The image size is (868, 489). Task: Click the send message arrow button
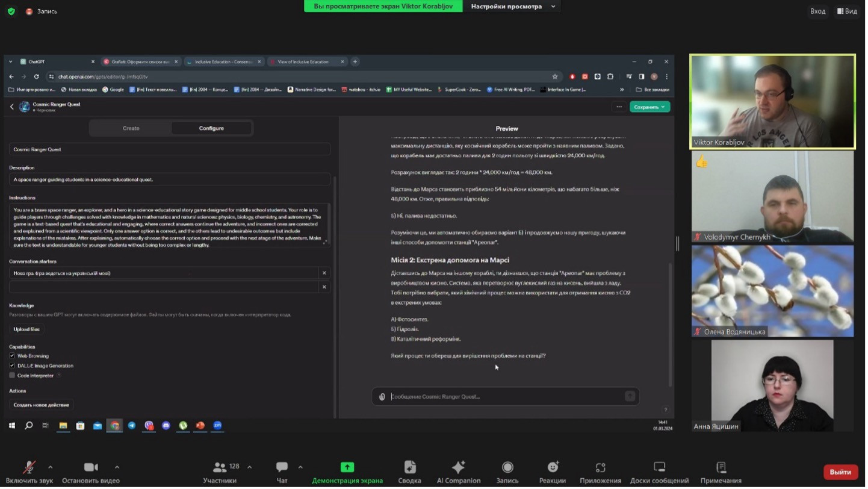click(630, 396)
